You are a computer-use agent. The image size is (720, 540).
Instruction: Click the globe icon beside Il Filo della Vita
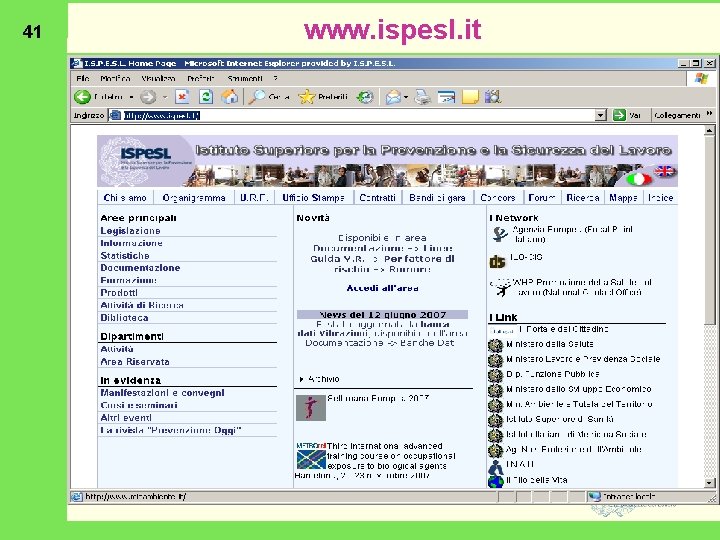point(495,481)
